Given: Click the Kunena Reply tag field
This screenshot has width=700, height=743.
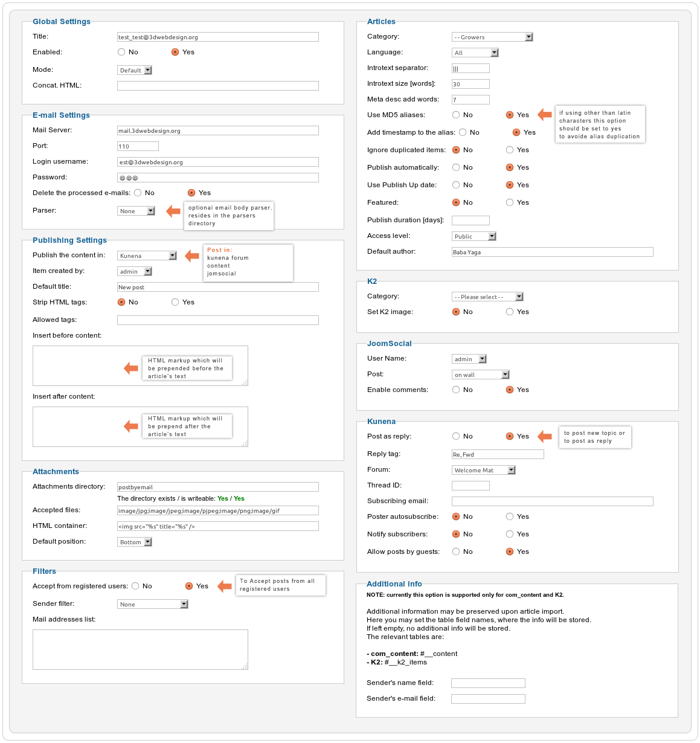Looking at the screenshot, I should (x=498, y=454).
